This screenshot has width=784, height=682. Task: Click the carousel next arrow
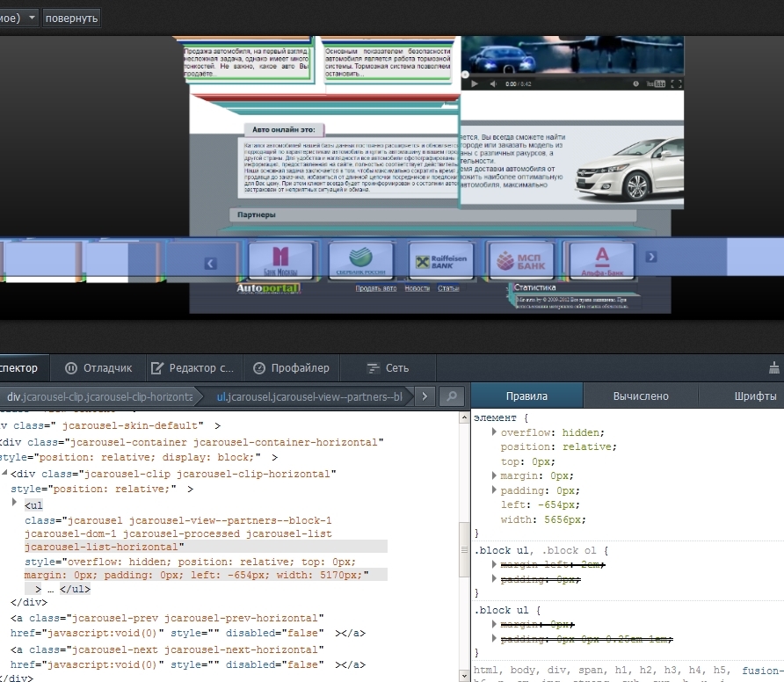click(x=650, y=258)
